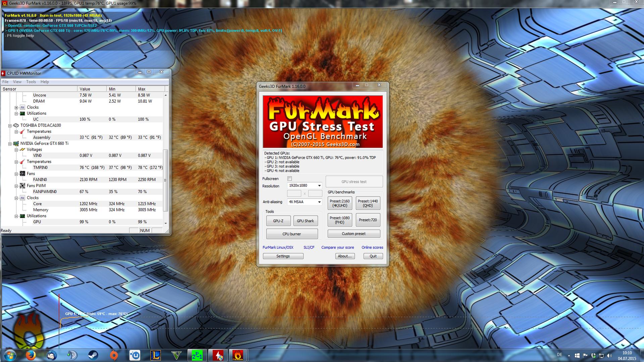Image resolution: width=644 pixels, height=362 pixels.
Task: Click the hard drive icon beside TOSHIBA DT01ACA100
Action: [16, 125]
